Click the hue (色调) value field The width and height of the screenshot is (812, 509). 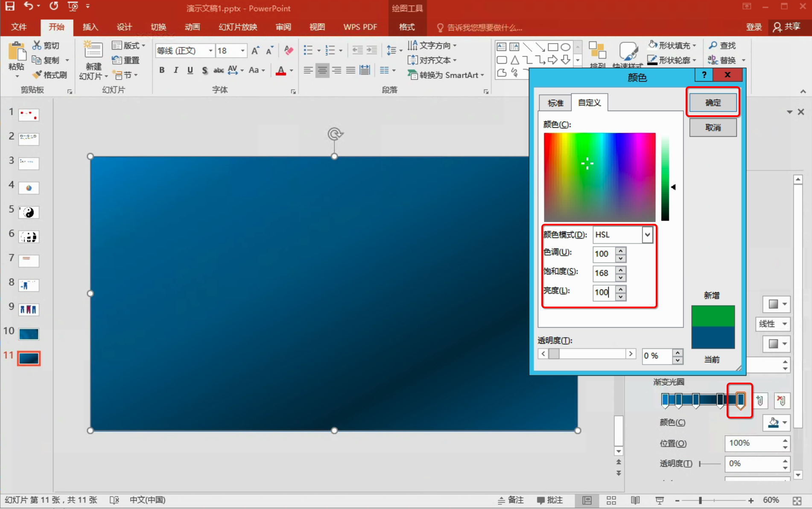tap(604, 254)
